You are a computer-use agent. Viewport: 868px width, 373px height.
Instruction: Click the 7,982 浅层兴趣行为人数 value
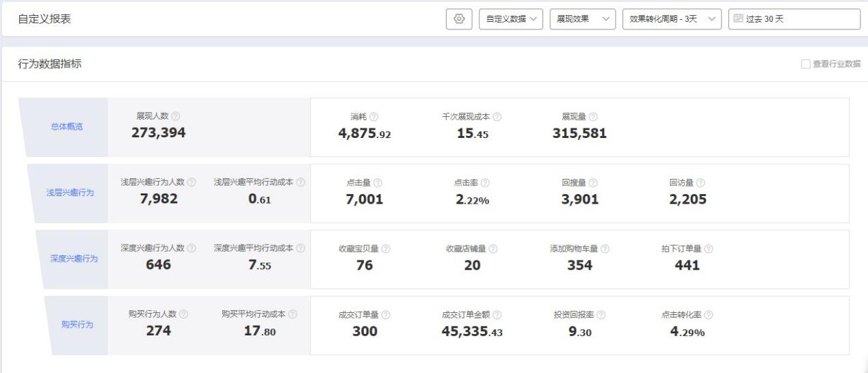tap(158, 199)
